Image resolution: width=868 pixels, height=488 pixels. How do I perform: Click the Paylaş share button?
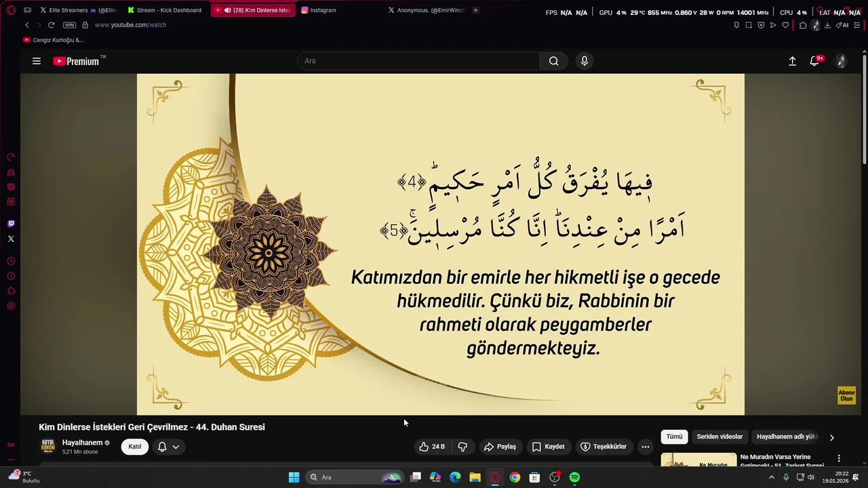point(500,447)
